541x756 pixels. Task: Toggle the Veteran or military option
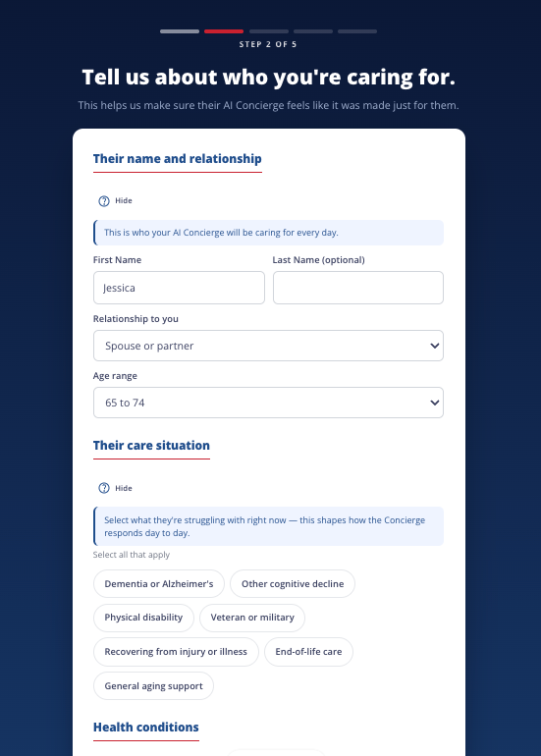pos(252,618)
